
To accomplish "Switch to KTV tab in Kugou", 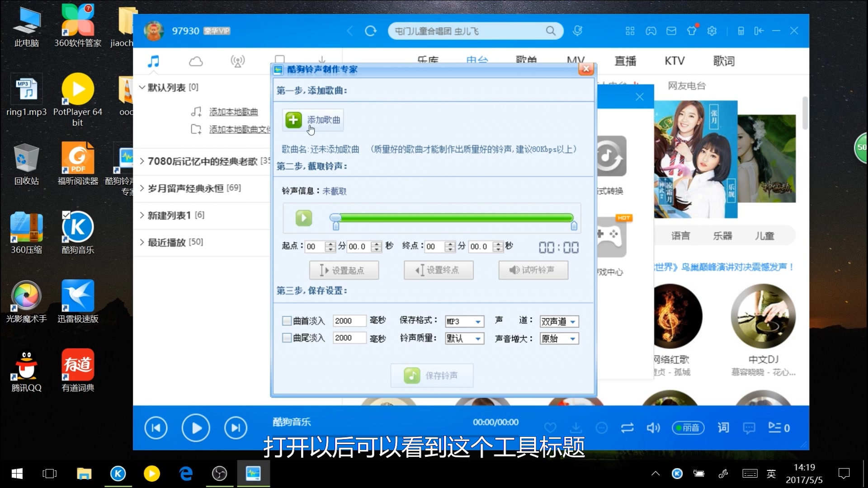I will 675,61.
